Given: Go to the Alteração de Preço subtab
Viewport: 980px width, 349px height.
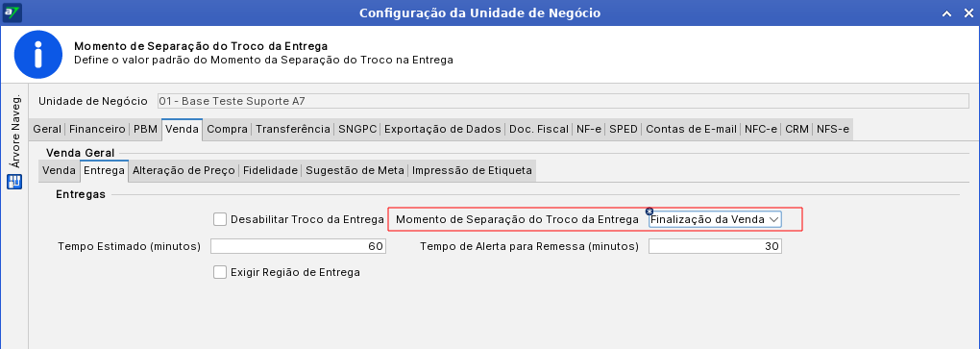Looking at the screenshot, I should coord(184,170).
